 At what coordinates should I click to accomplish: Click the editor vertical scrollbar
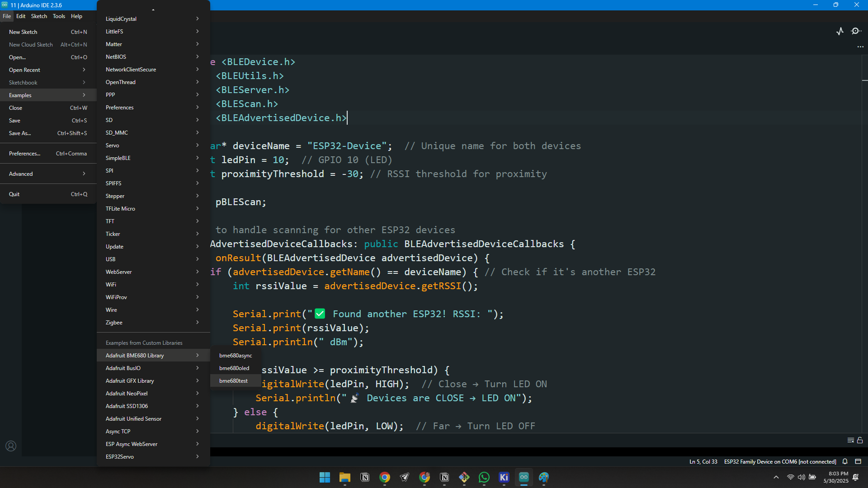(x=865, y=244)
